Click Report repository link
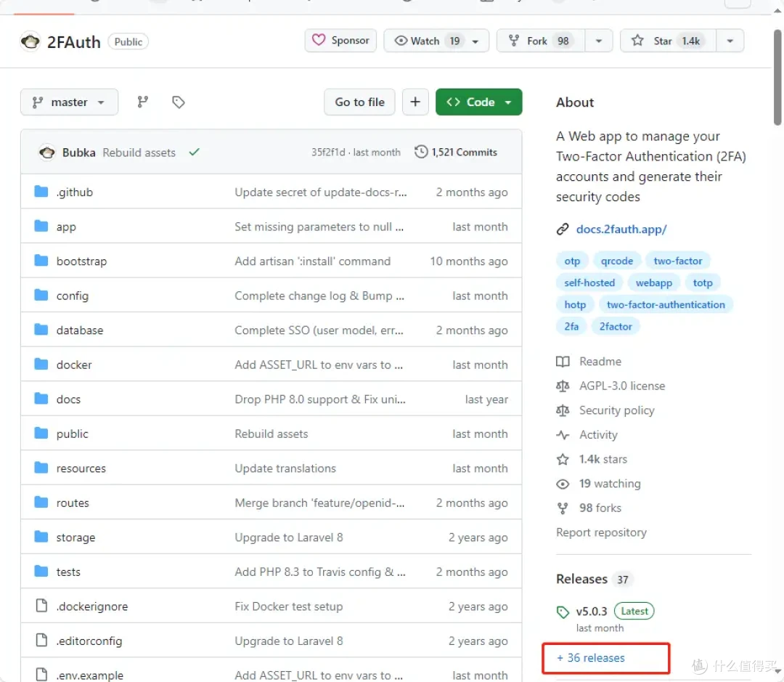Viewport: 784px width, 682px height. (x=601, y=532)
